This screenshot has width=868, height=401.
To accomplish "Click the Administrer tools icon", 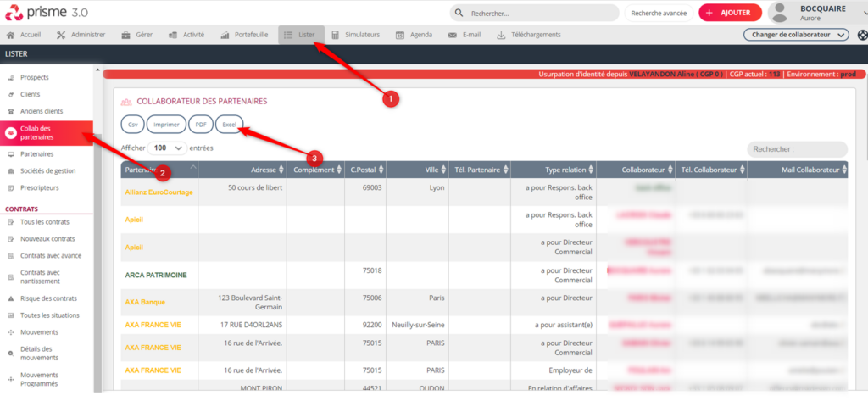I will click(61, 35).
